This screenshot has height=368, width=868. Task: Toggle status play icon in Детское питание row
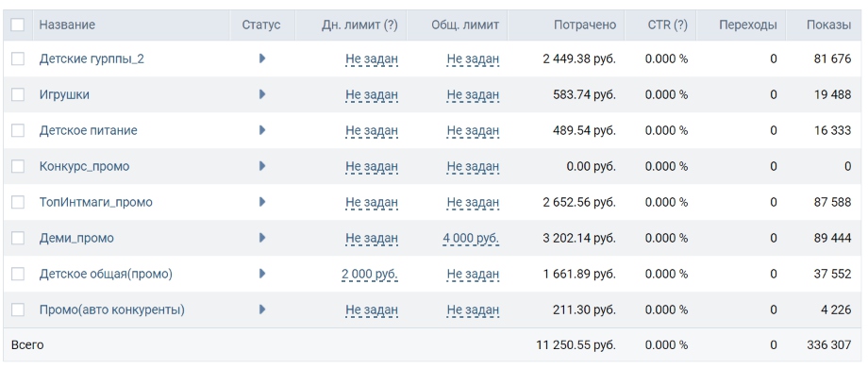coord(262,130)
